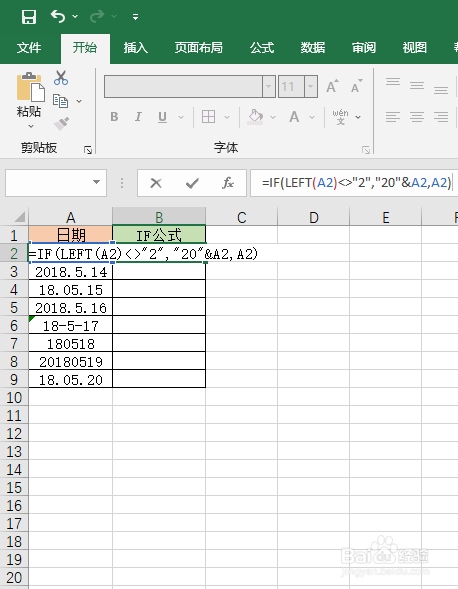Click the Fill Color bucket icon
Screen dimensions: 458x589
coord(255,117)
